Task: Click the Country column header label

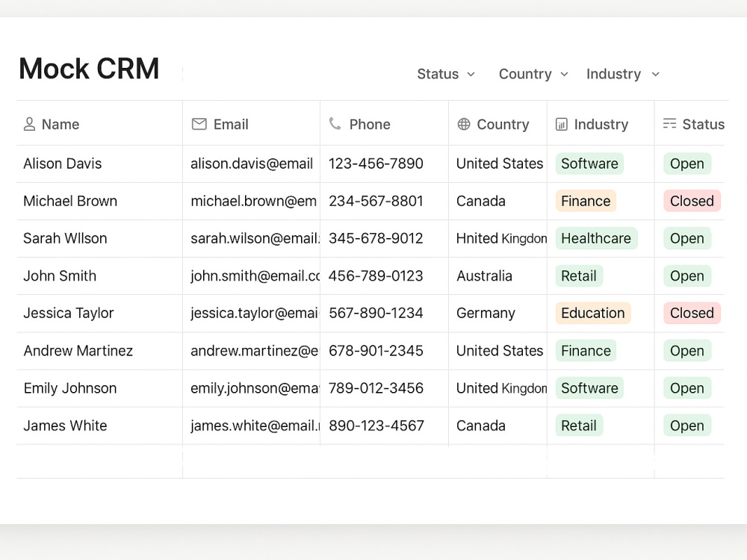Action: (x=503, y=124)
